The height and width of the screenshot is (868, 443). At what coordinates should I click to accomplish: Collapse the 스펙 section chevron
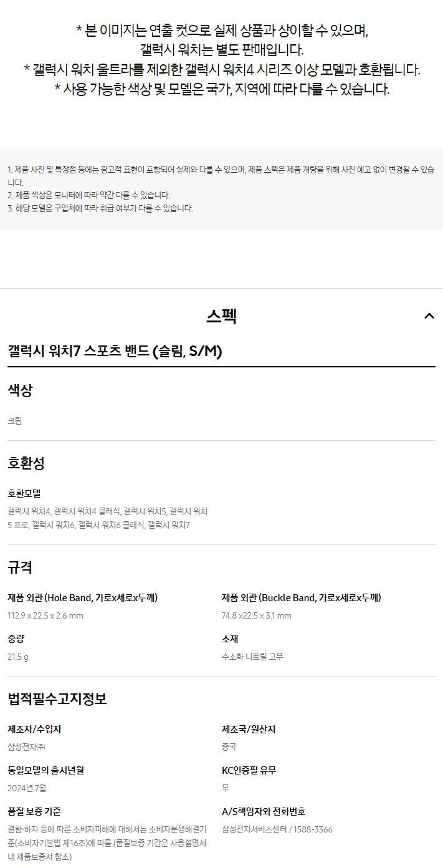coord(429,316)
